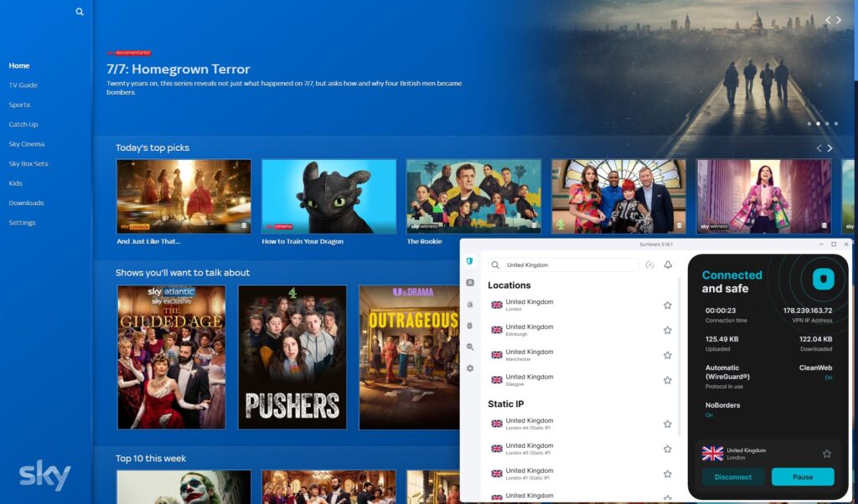Viewport: 858px width, 504px height.
Task: Favorite United Kingdom London location star
Action: [x=667, y=305]
